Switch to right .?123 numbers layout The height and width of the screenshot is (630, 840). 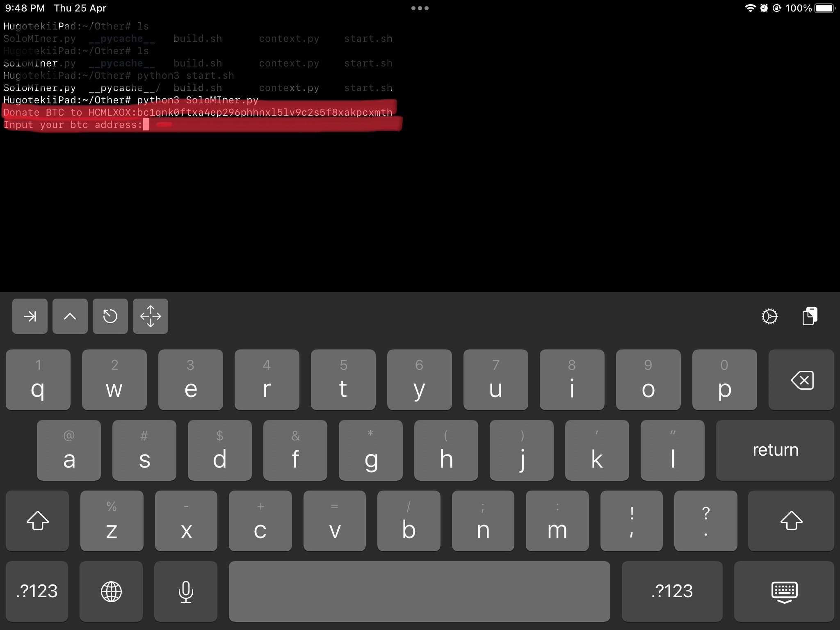click(x=672, y=591)
